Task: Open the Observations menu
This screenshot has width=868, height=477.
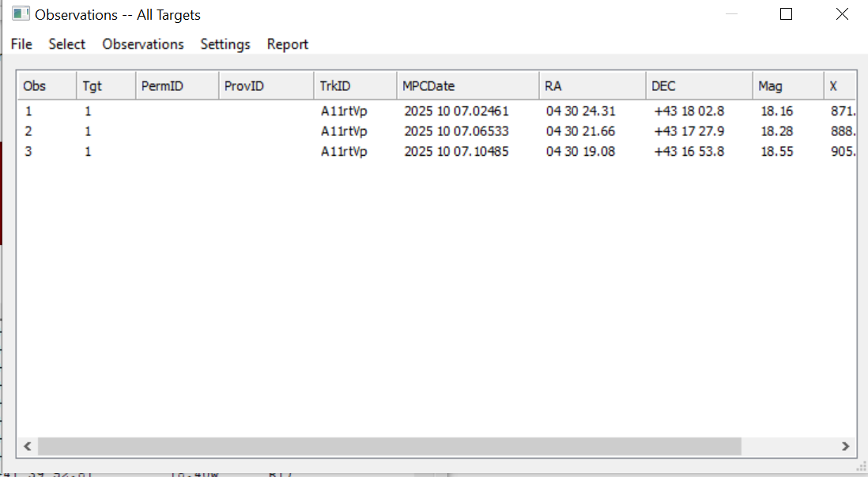Action: point(143,44)
